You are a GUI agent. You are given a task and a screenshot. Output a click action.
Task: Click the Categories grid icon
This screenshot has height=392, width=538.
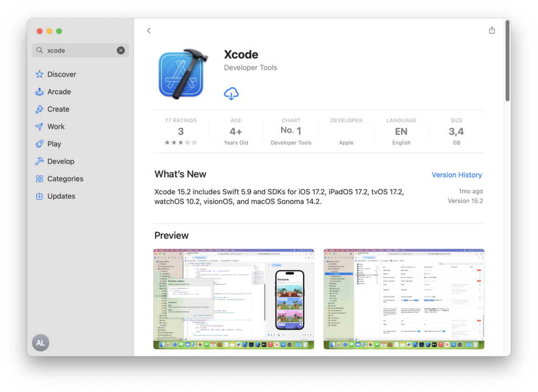(39, 179)
